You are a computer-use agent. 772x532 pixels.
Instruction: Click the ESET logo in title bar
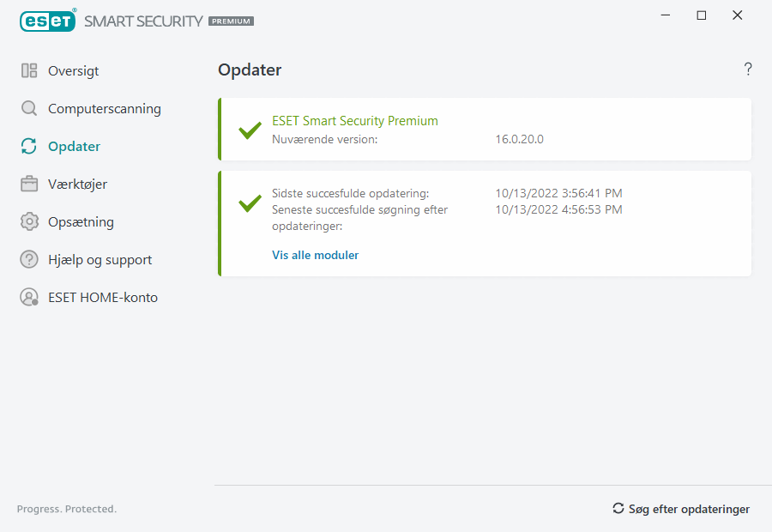(x=48, y=21)
